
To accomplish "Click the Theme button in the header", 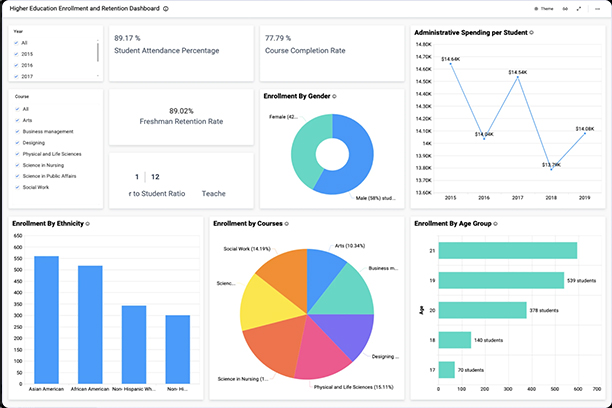I will coord(544,8).
